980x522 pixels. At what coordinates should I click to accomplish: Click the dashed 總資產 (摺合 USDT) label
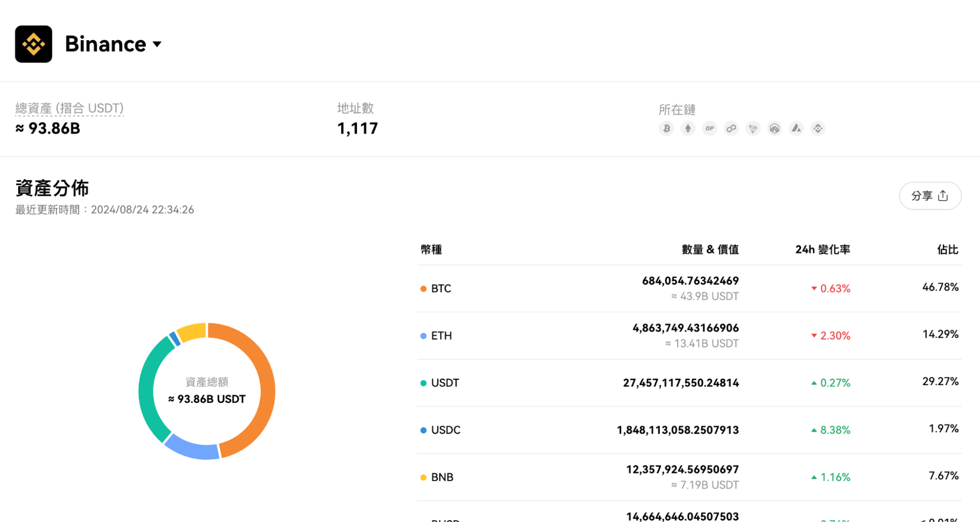69,108
